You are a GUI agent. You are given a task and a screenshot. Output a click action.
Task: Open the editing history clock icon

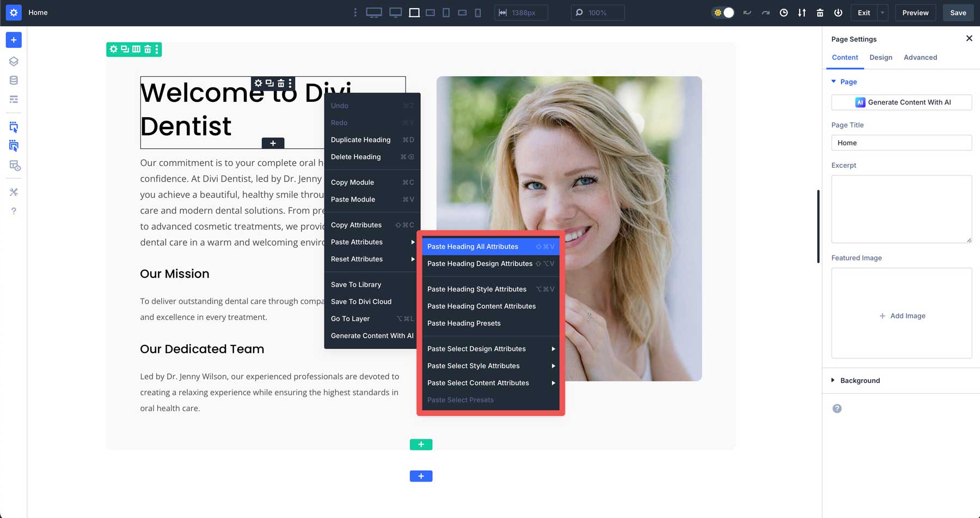pyautogui.click(x=784, y=12)
